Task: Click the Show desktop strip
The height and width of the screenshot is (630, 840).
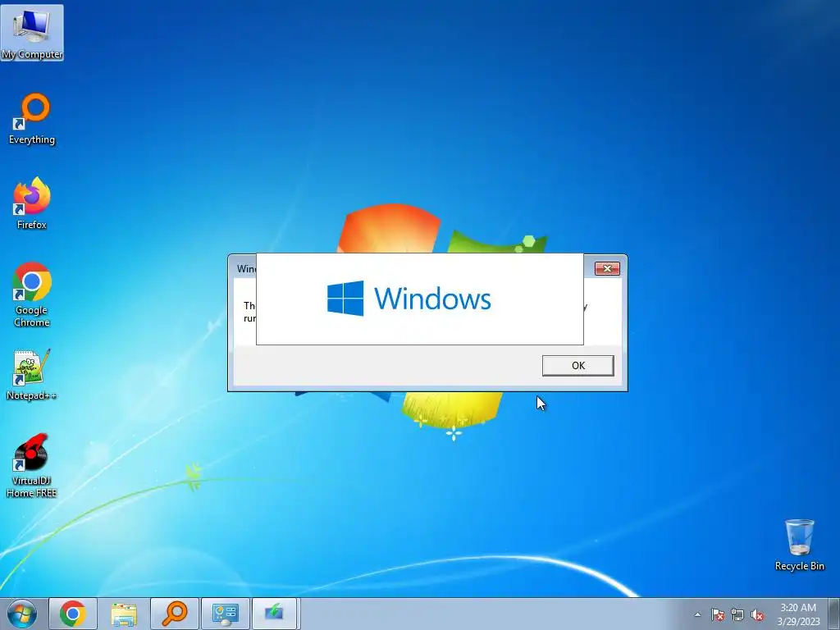Action: (x=834, y=614)
